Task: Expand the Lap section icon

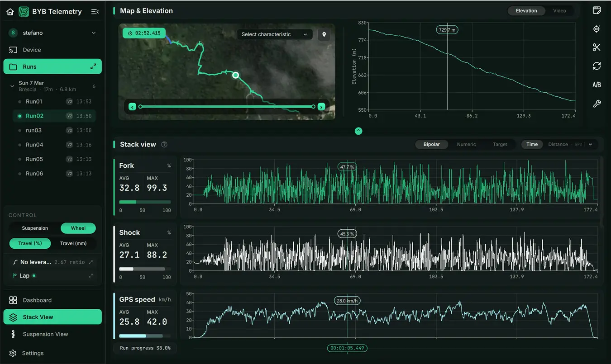Action: click(x=91, y=276)
